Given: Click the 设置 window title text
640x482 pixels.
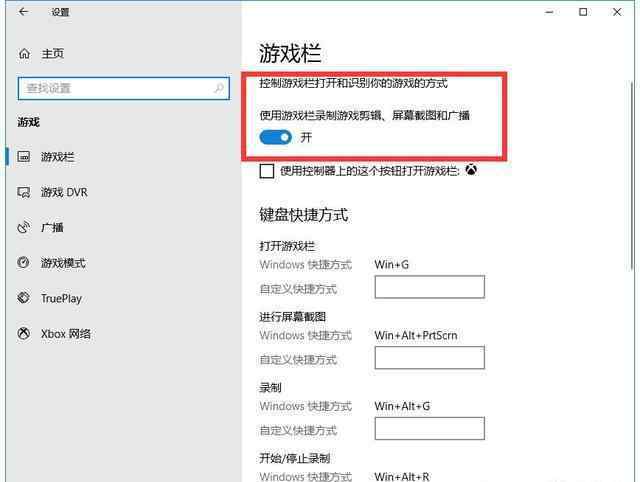Looking at the screenshot, I should [60, 12].
